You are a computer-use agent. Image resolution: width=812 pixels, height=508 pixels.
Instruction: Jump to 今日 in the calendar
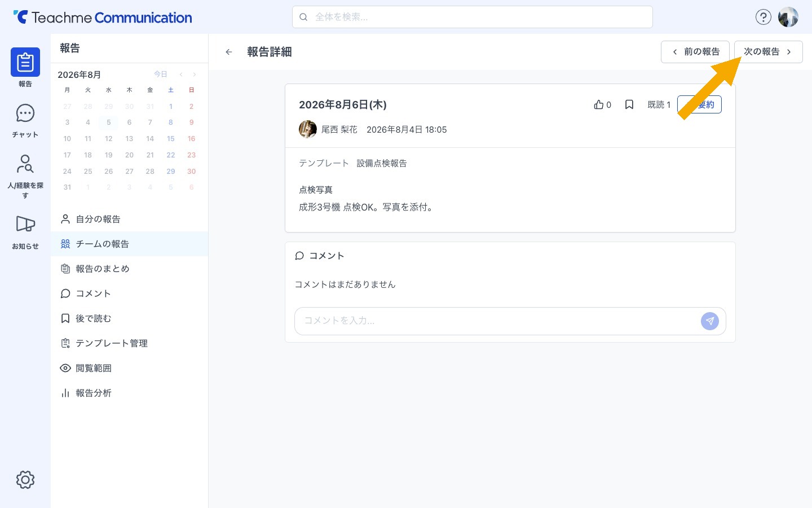click(x=161, y=75)
